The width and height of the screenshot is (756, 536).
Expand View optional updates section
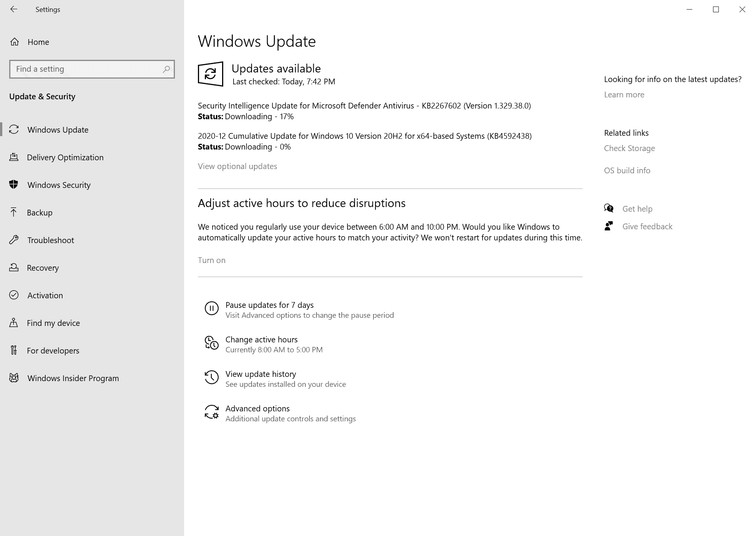point(237,166)
